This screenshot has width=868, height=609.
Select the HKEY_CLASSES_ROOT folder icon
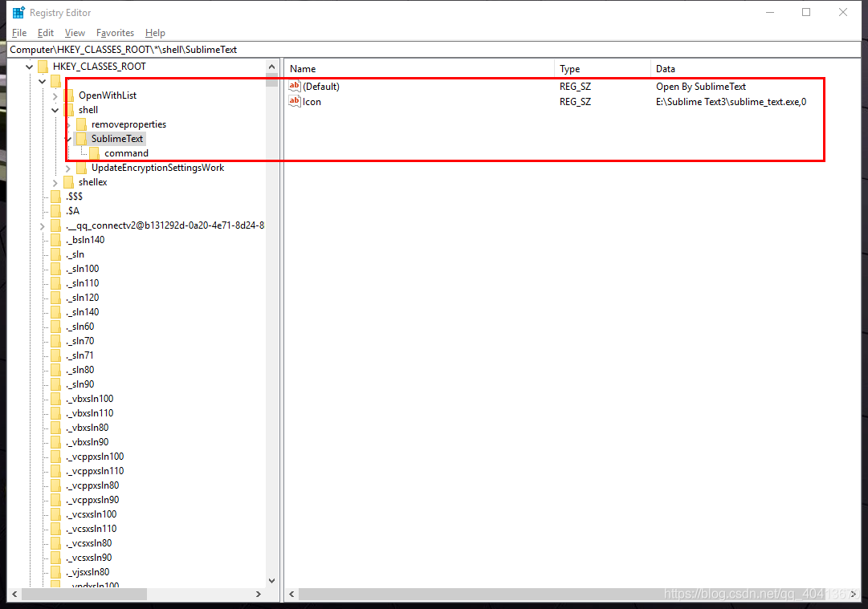click(x=43, y=67)
